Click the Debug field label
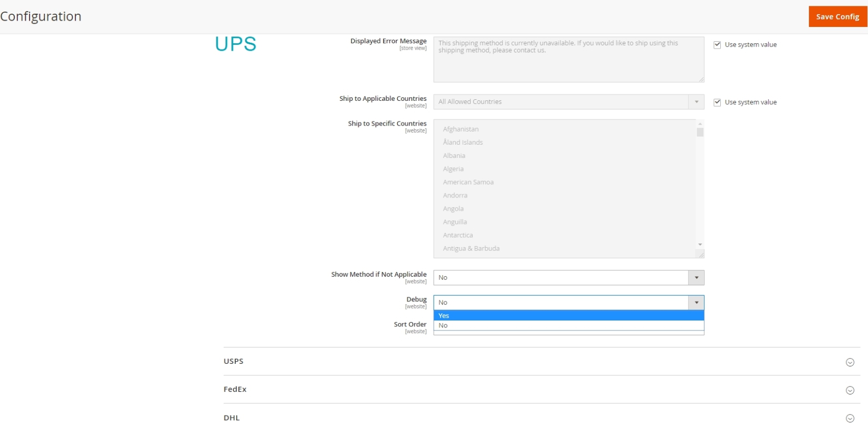868x424 pixels. click(416, 299)
